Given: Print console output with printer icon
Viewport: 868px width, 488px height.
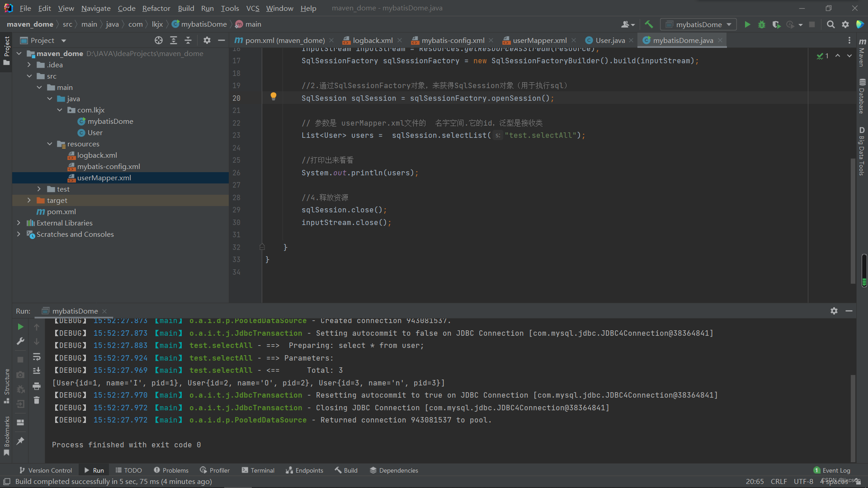Looking at the screenshot, I should click(x=37, y=386).
